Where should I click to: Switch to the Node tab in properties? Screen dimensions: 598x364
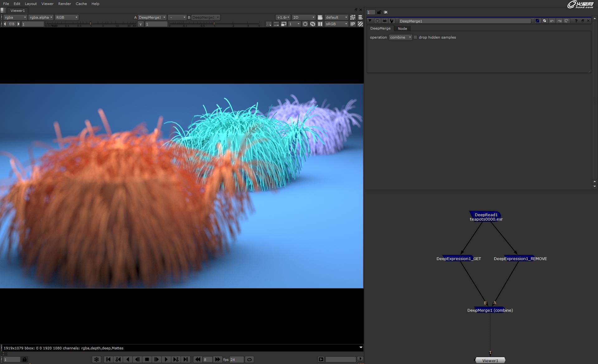click(402, 29)
